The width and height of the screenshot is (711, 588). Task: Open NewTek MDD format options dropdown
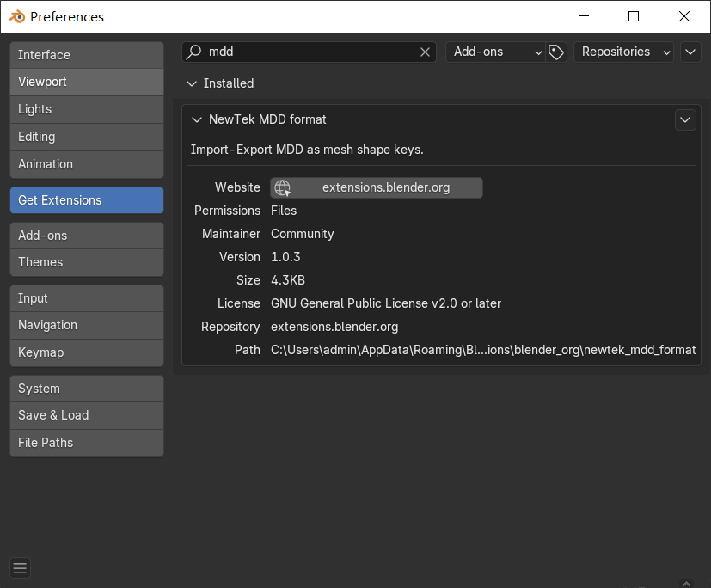click(x=685, y=120)
